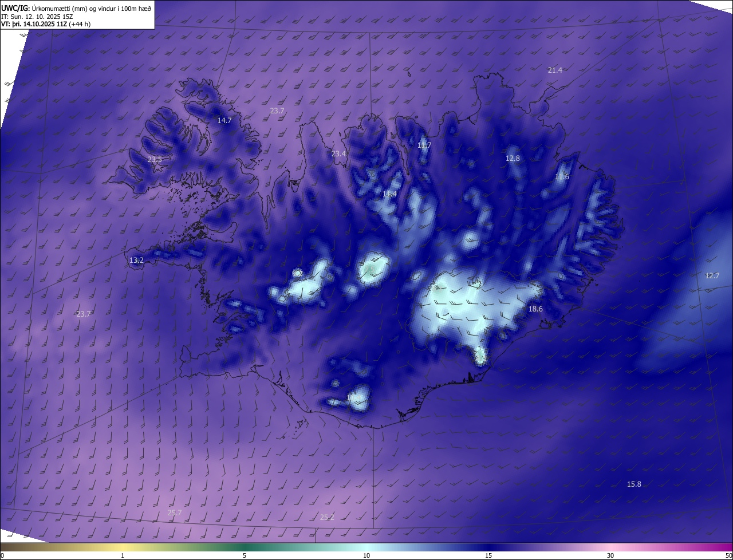Image resolution: width=733 pixels, height=560 pixels.
Task: Click the 18.6 value near the southeast coast
Action: 535,309
